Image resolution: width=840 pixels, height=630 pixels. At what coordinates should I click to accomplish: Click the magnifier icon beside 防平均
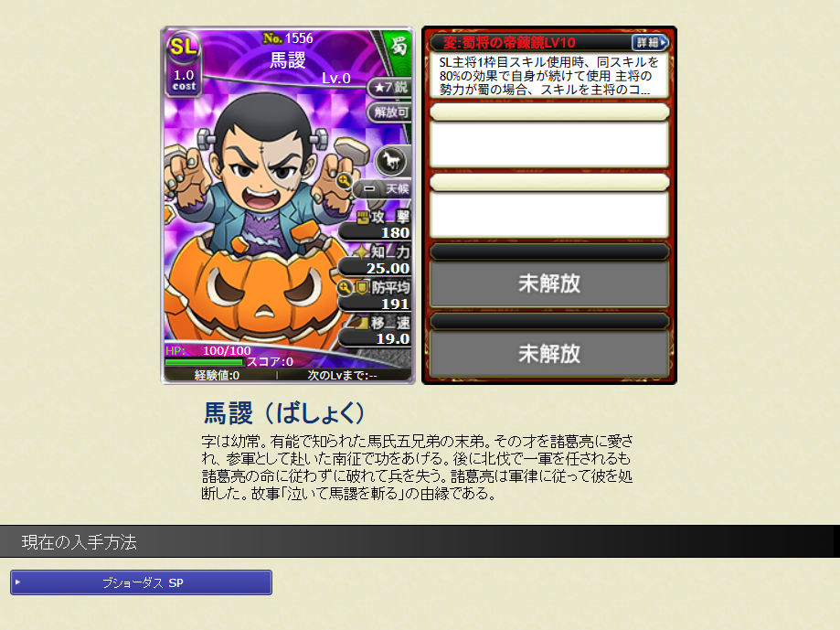345,288
